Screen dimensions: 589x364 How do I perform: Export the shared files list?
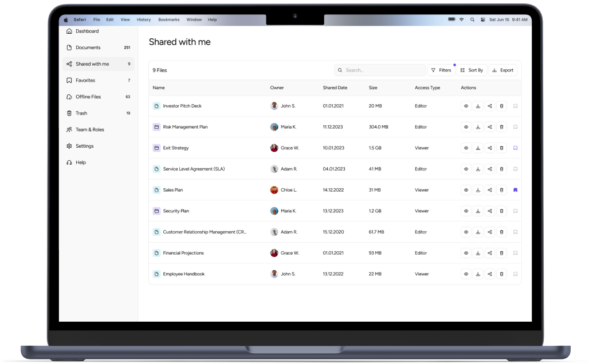tap(502, 70)
